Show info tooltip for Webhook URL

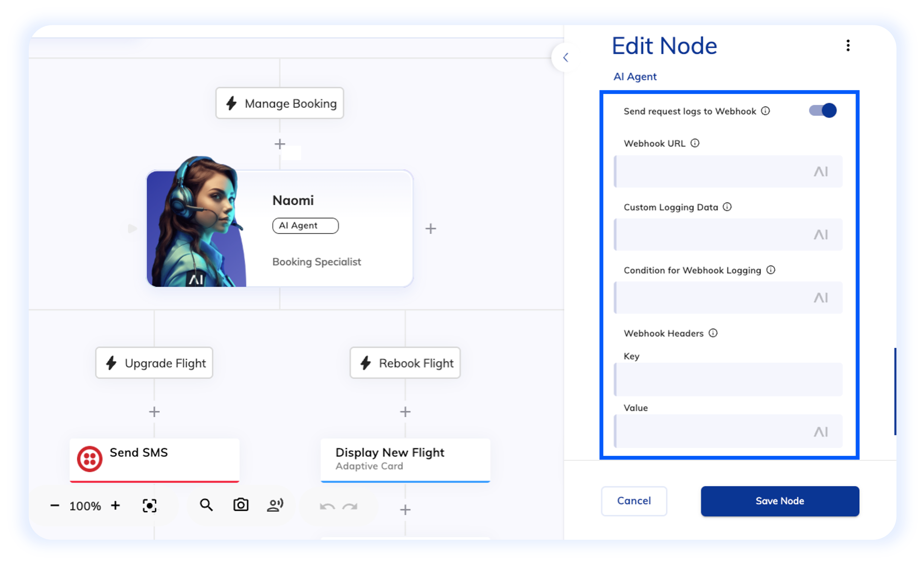695,143
